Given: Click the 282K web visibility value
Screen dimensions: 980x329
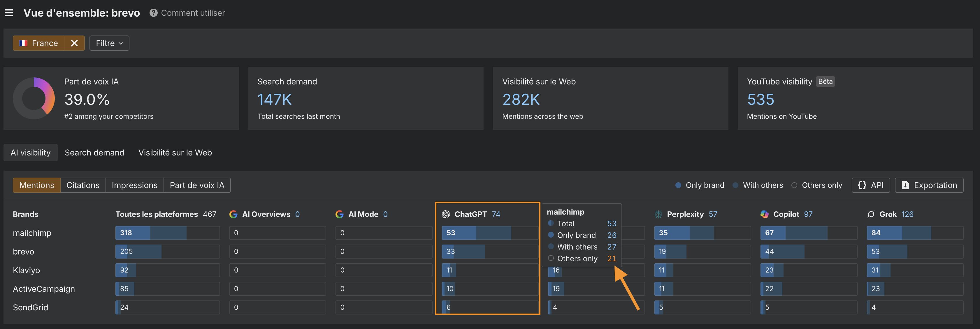Looking at the screenshot, I should point(521,100).
